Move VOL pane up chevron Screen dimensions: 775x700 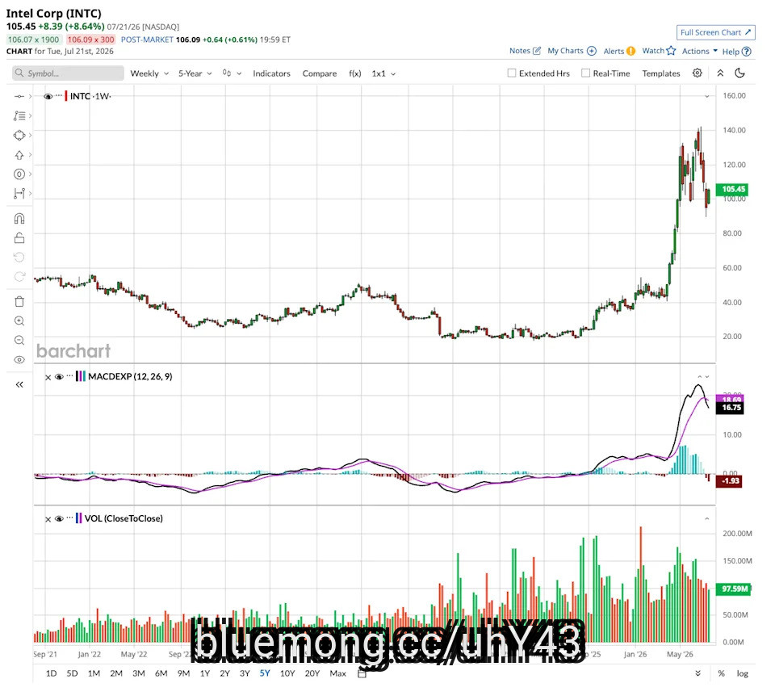pos(707,518)
